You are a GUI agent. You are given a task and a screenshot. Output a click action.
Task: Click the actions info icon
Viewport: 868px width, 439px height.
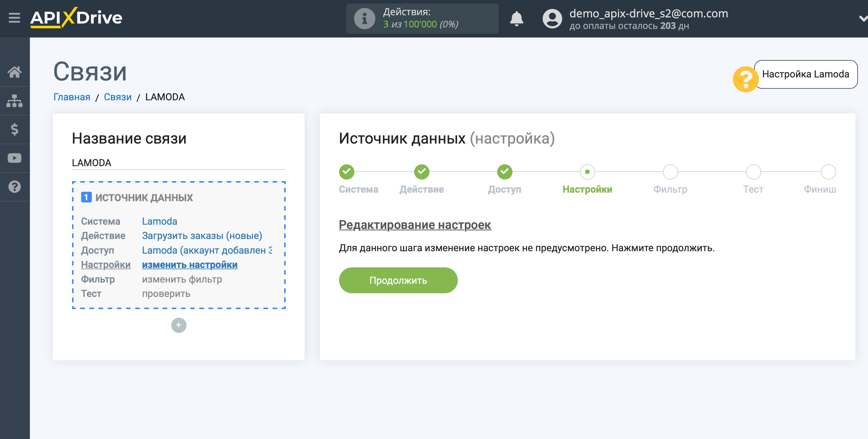click(x=365, y=19)
